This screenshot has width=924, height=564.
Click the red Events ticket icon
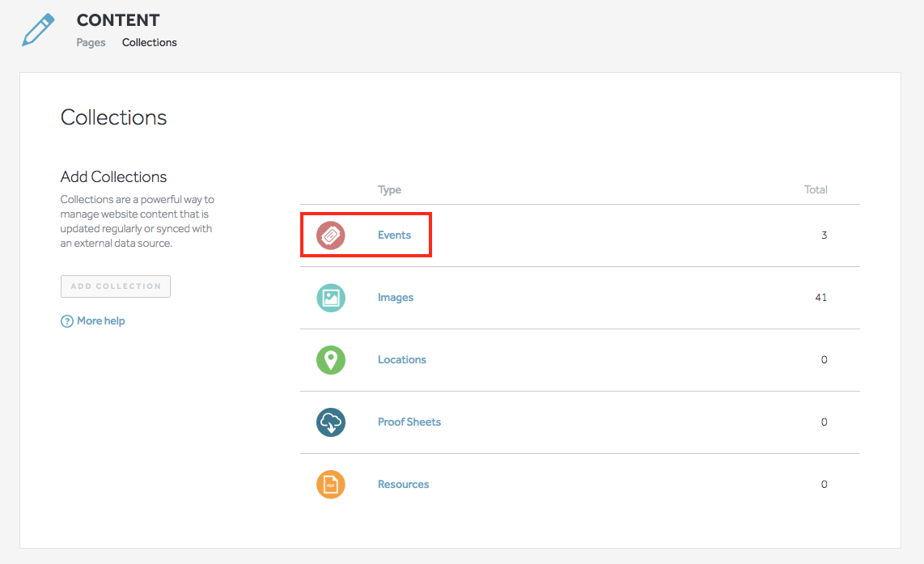tap(331, 235)
